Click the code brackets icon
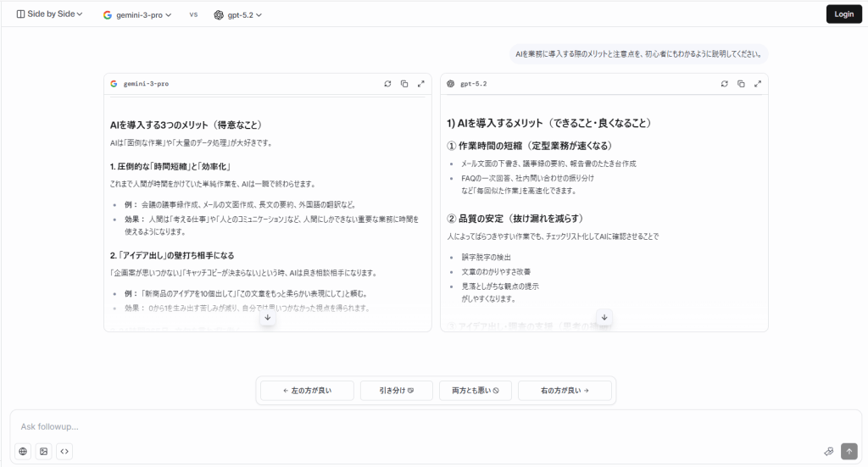The image size is (868, 467). (x=64, y=452)
